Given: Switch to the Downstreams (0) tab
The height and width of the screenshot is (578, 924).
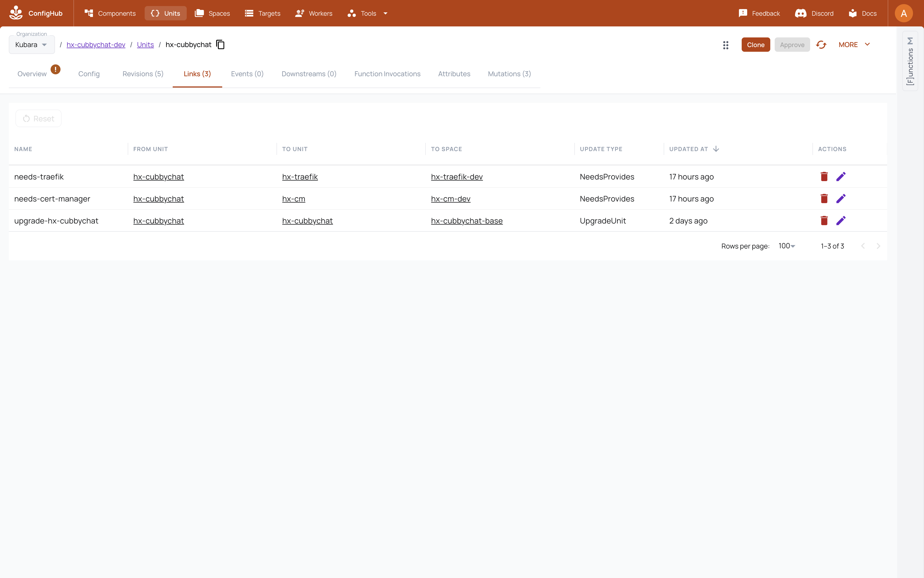Looking at the screenshot, I should [x=309, y=74].
